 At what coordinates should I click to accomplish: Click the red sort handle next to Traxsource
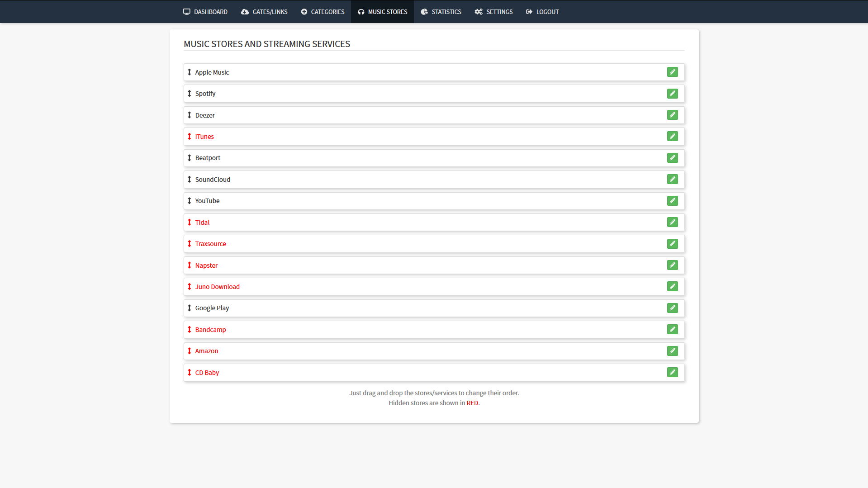(189, 244)
